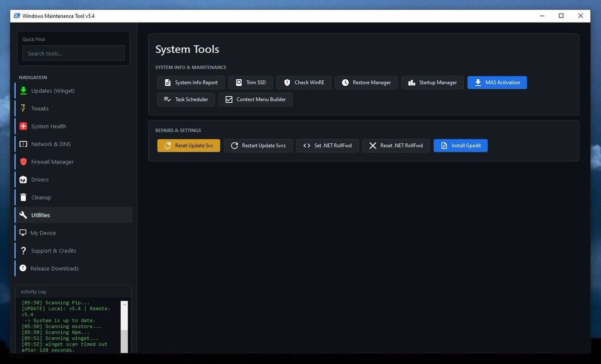Click the shield icon on Check WinRE

pyautogui.click(x=287, y=82)
